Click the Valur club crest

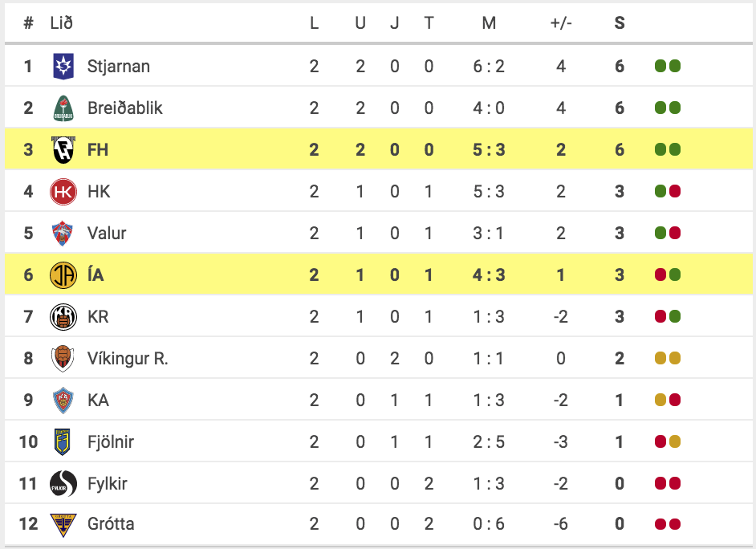coord(63,234)
